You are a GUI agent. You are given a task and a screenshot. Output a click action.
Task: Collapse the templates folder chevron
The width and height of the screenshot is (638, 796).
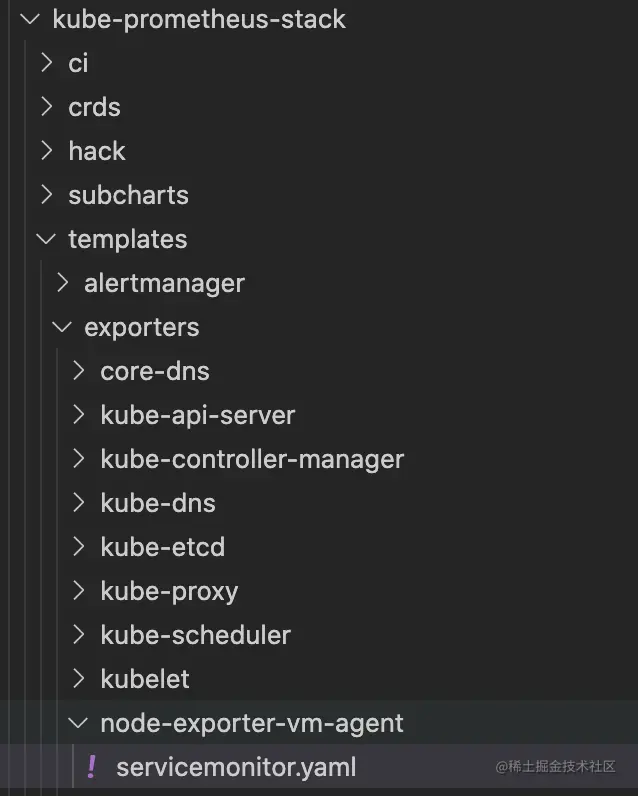coord(46,239)
